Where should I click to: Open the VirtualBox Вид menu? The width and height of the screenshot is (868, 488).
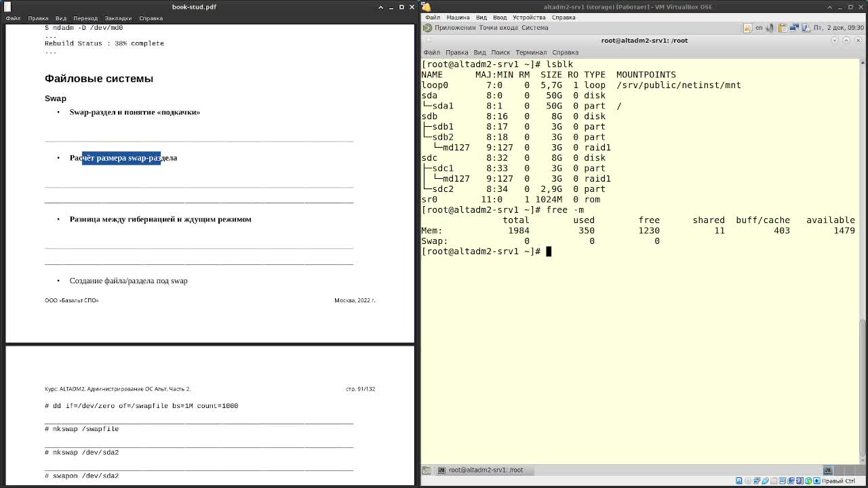(481, 18)
